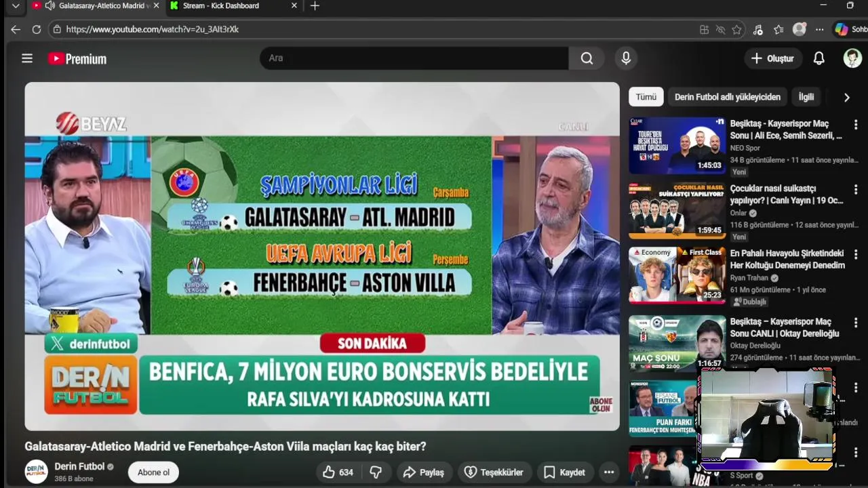The width and height of the screenshot is (868, 488).
Task: Click the Paylaş share button
Action: coord(424,472)
